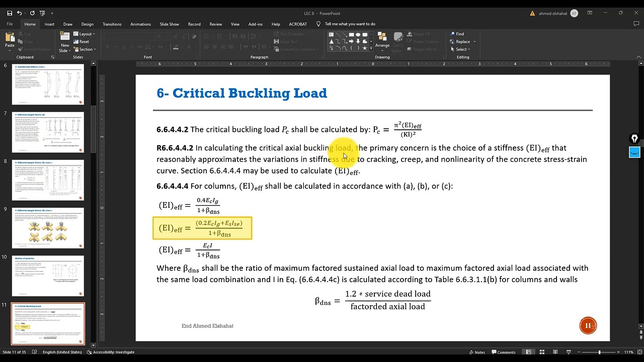Click the slide title Critical Buckling Load
The image size is (644, 362).
click(x=242, y=93)
